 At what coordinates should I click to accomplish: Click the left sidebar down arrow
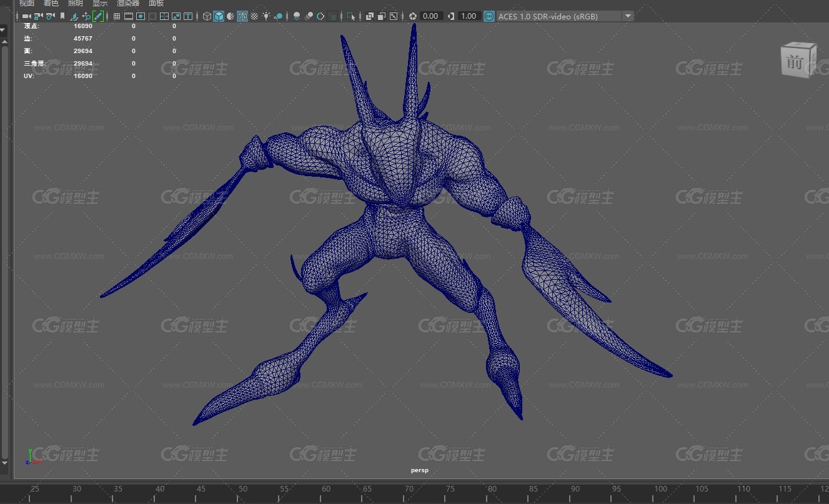4,463
